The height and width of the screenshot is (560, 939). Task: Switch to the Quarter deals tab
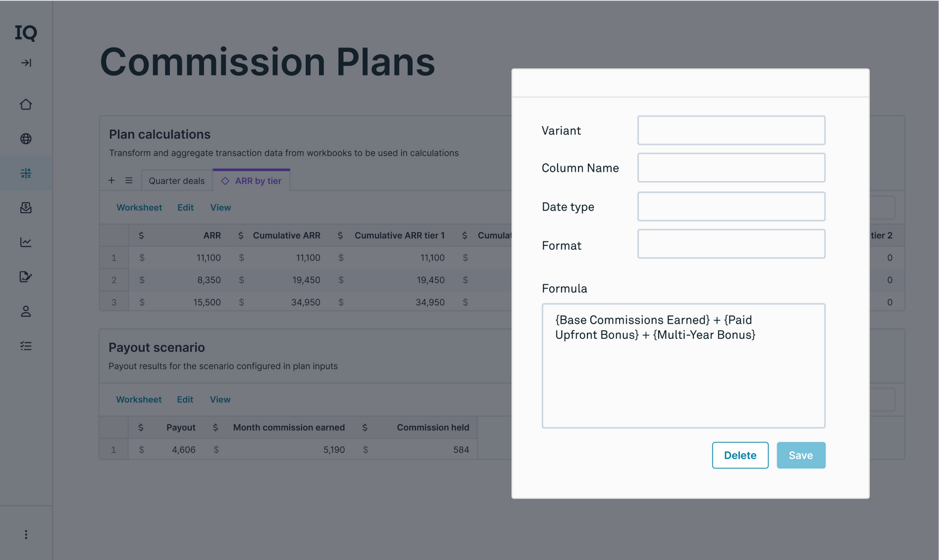pyautogui.click(x=177, y=180)
